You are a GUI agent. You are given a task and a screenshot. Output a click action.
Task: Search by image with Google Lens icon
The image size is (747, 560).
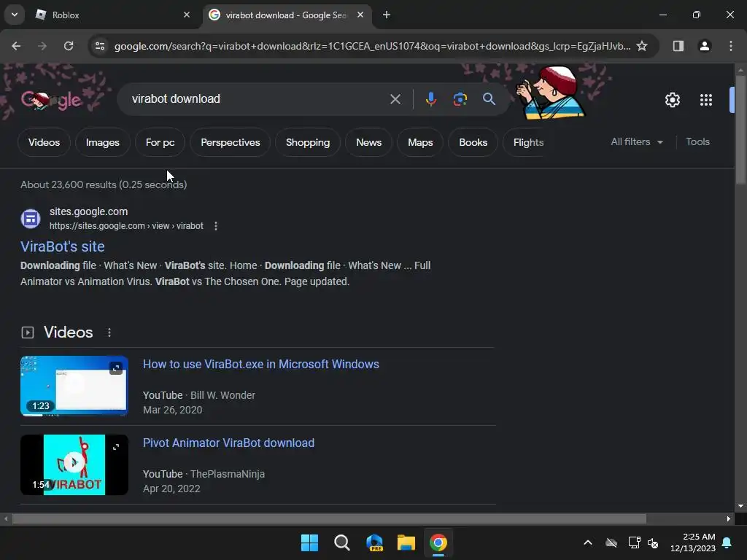pos(460,99)
